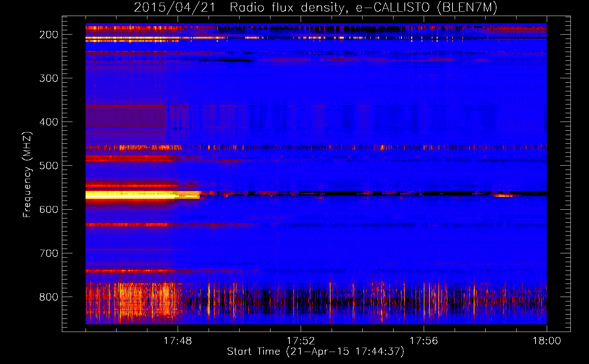Click the 17:48 time tick label
Screen dimensions: 589x364
pyautogui.click(x=178, y=341)
